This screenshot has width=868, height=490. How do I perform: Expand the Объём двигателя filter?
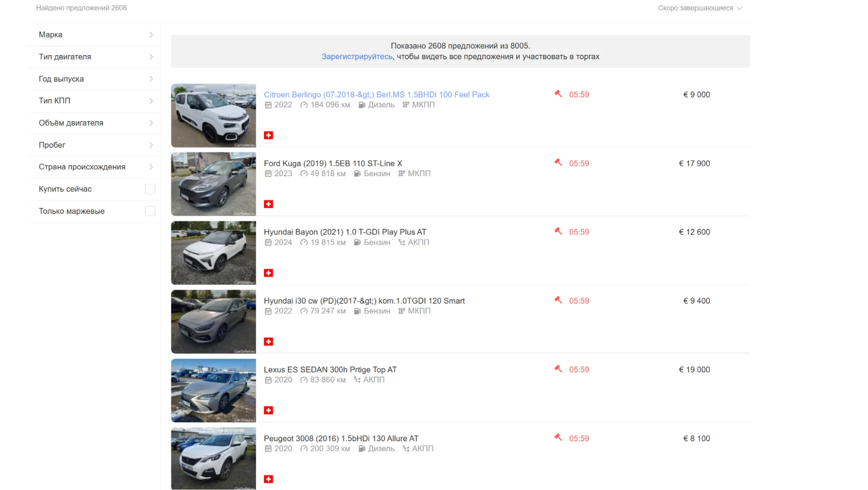(94, 123)
